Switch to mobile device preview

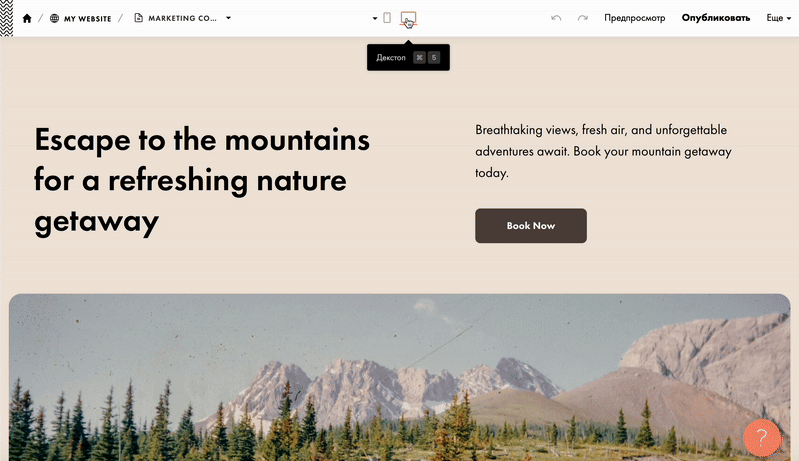(x=387, y=18)
